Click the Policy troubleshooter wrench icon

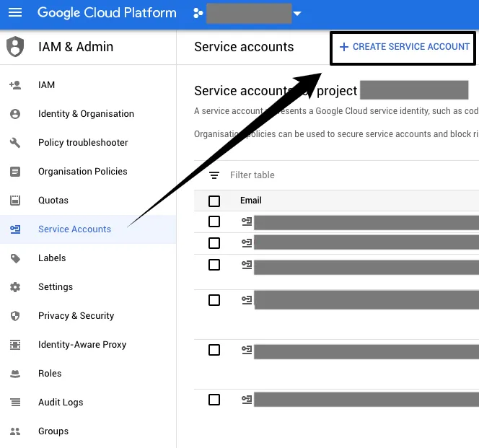pyautogui.click(x=15, y=143)
